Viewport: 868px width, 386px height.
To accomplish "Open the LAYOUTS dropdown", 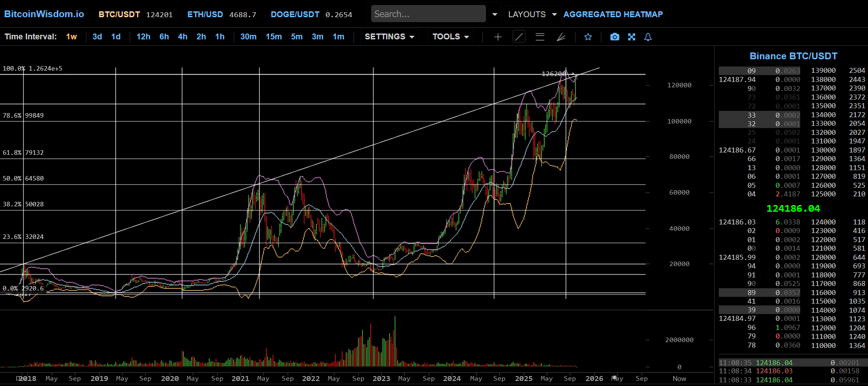I will tap(532, 14).
